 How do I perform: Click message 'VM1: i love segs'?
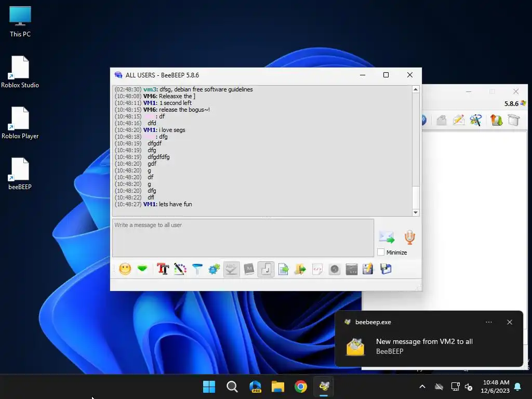pyautogui.click(x=164, y=130)
